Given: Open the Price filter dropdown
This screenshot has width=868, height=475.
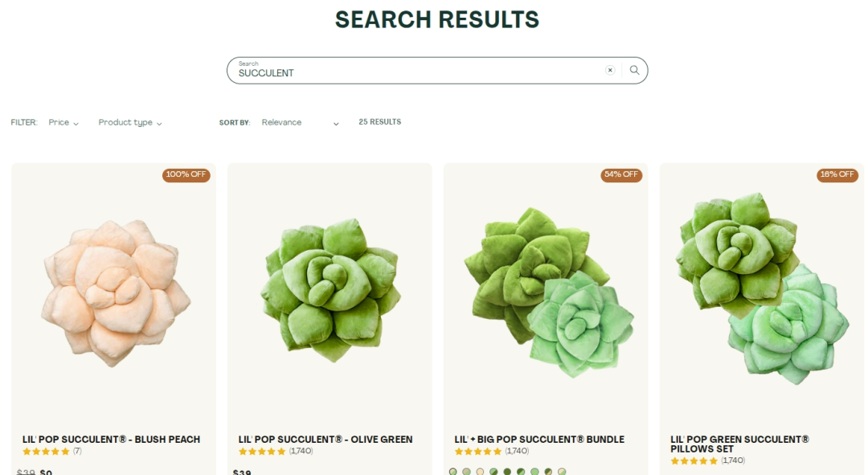Looking at the screenshot, I should pos(63,122).
